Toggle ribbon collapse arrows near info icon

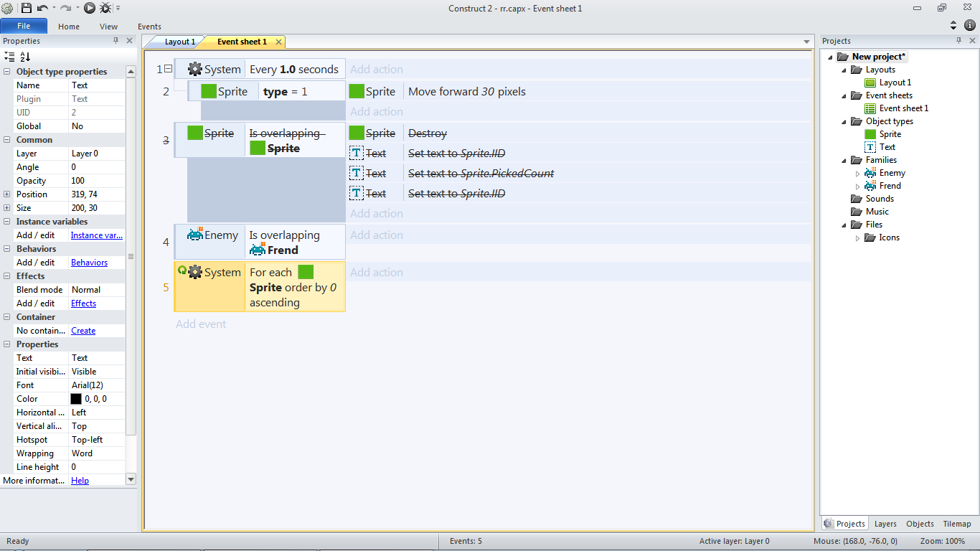coord(953,25)
